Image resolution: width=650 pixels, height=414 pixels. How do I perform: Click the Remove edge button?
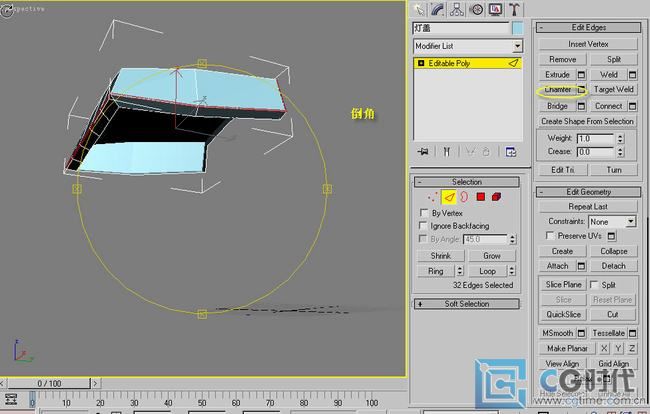click(x=563, y=59)
